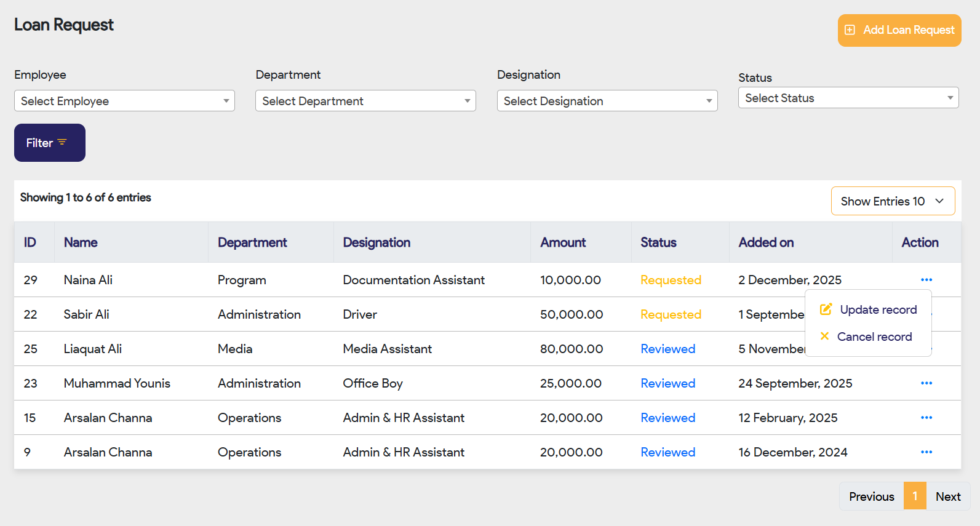Choose Cancel record from the context menu
Screen dimensions: 980x526
[x=874, y=337]
